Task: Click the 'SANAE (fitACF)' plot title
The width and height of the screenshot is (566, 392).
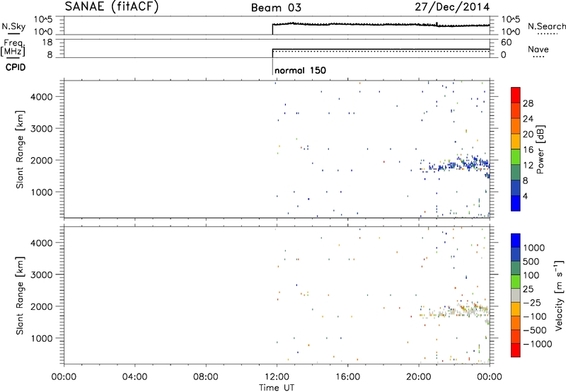Action: pos(112,6)
